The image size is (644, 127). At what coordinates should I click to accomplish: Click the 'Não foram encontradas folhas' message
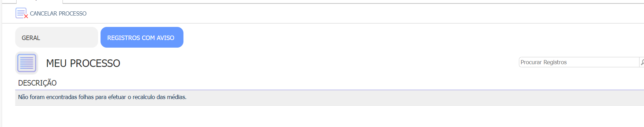click(102, 97)
